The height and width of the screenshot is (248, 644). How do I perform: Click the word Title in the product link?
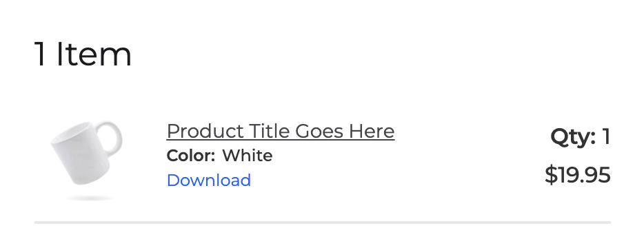270,132
